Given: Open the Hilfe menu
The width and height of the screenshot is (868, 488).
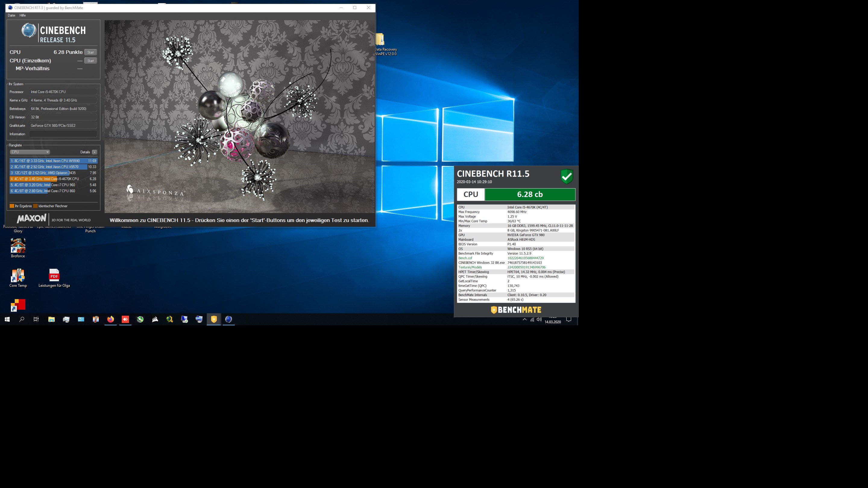Looking at the screenshot, I should coord(23,15).
